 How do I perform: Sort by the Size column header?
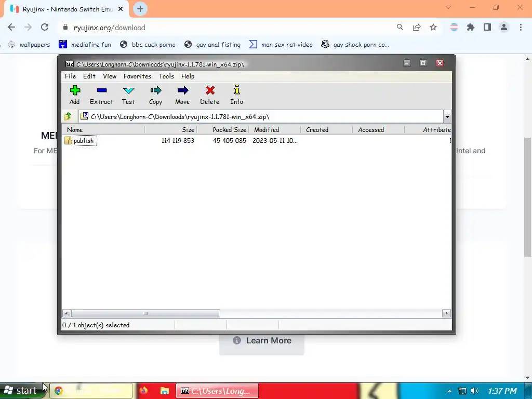coord(171,129)
